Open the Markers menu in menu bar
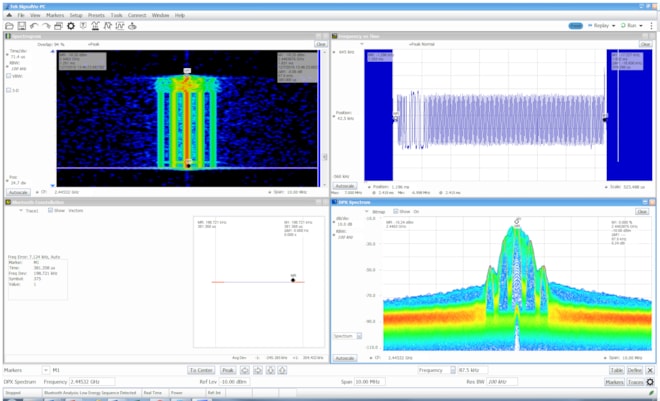This screenshot has height=401, width=660. click(x=54, y=16)
